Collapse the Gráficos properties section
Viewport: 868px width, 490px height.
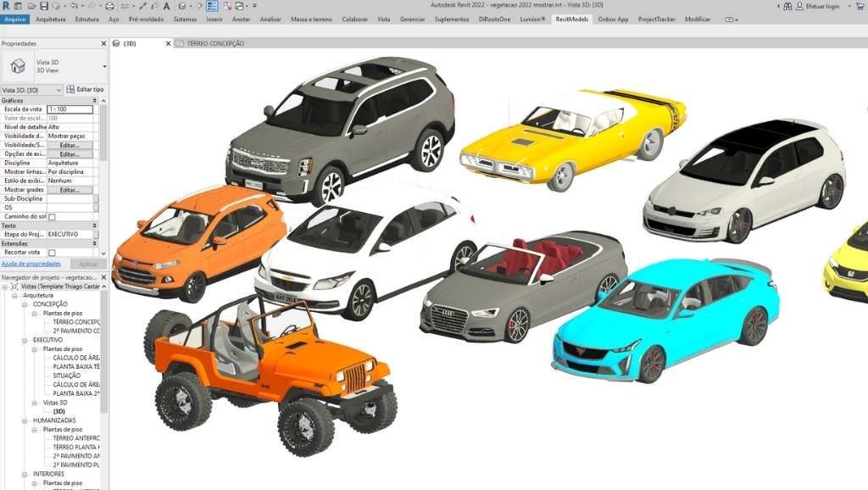(96, 100)
